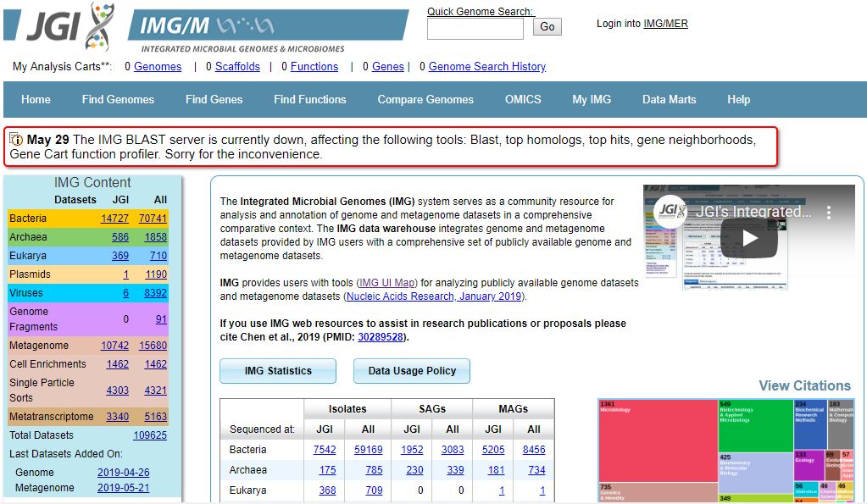Open the Find Genes menu

pyautogui.click(x=214, y=99)
